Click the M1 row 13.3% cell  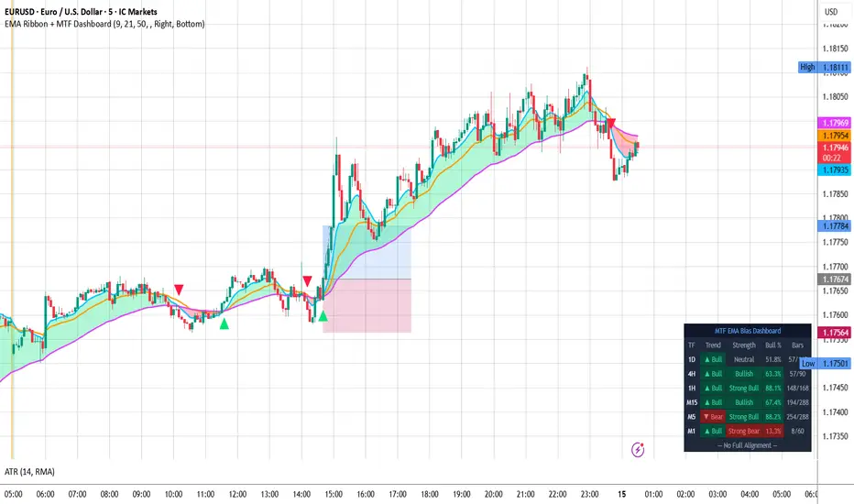tap(772, 431)
